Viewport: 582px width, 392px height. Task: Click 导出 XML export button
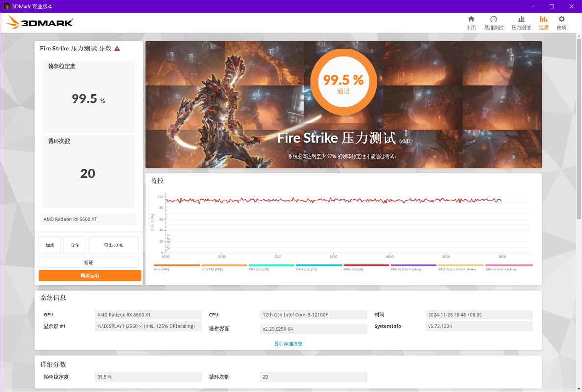click(x=114, y=245)
